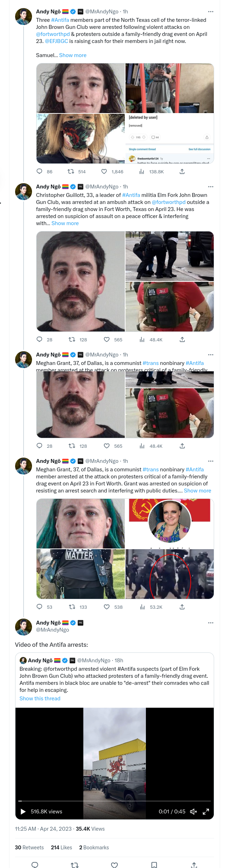Open the 30 Retweets list

tap(29, 848)
